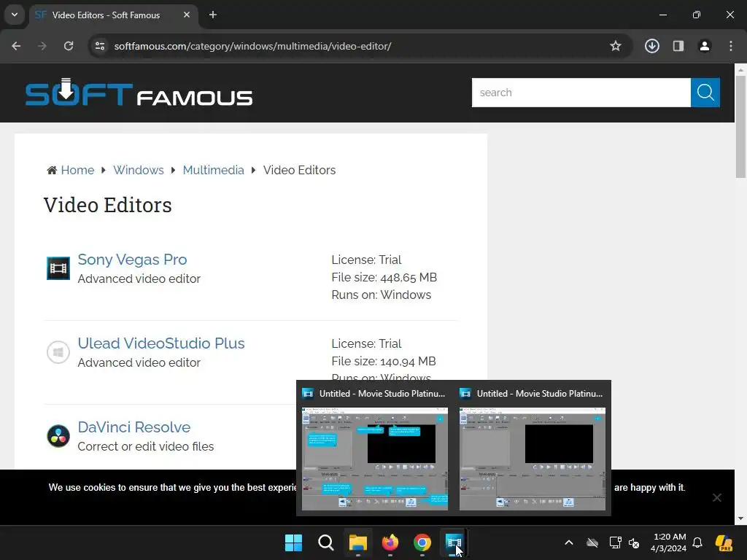This screenshot has width=747, height=560.
Task: Open the notifications bell
Action: [x=697, y=542]
